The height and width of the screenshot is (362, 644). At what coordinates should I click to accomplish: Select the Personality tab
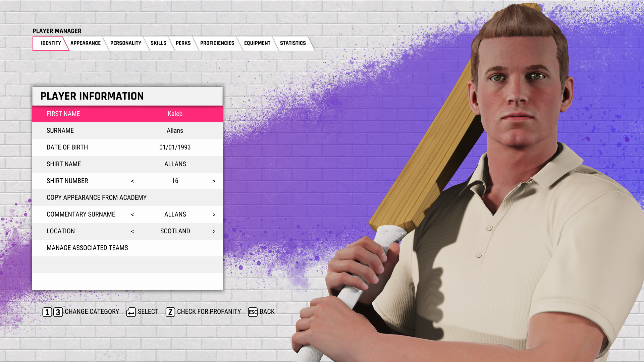coord(125,43)
